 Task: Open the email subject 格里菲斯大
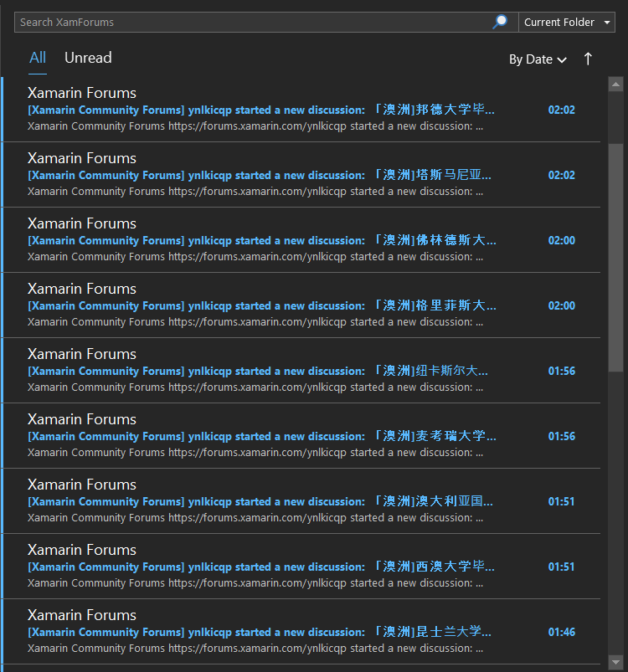262,305
